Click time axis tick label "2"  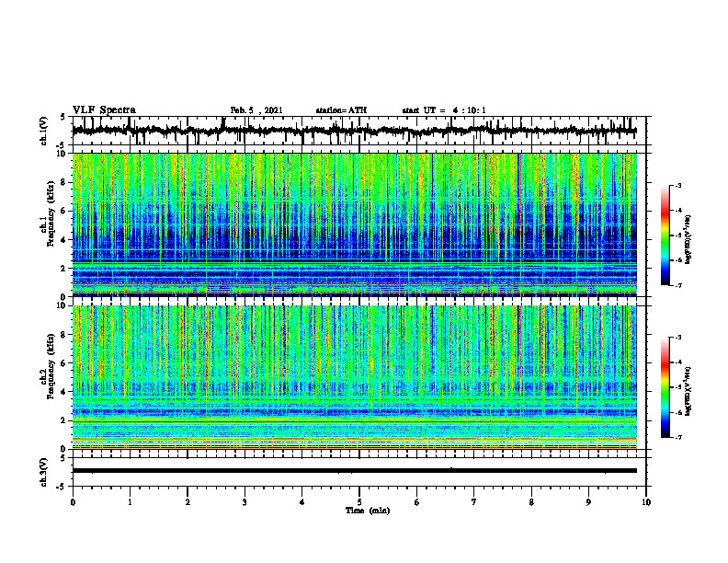pos(188,502)
